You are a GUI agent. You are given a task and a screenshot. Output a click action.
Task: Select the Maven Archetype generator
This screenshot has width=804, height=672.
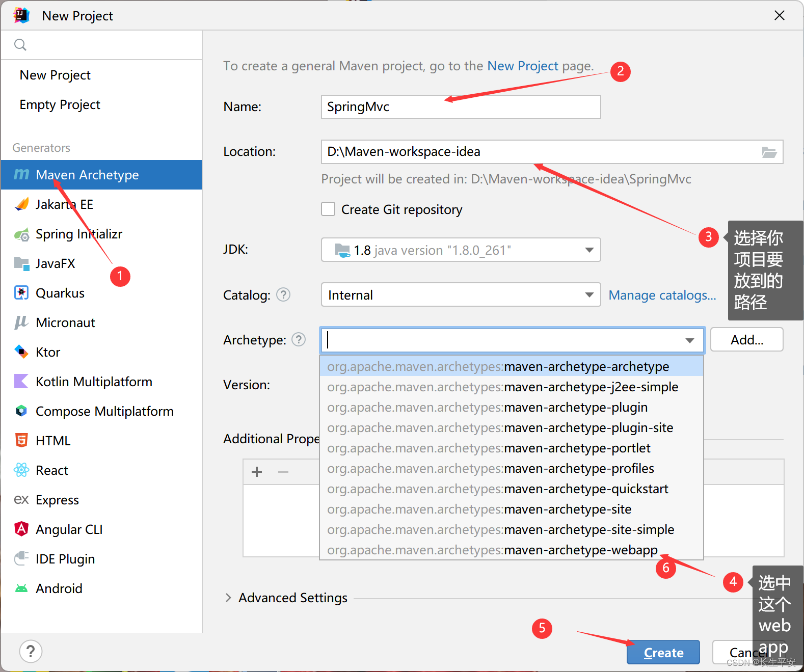coord(101,175)
